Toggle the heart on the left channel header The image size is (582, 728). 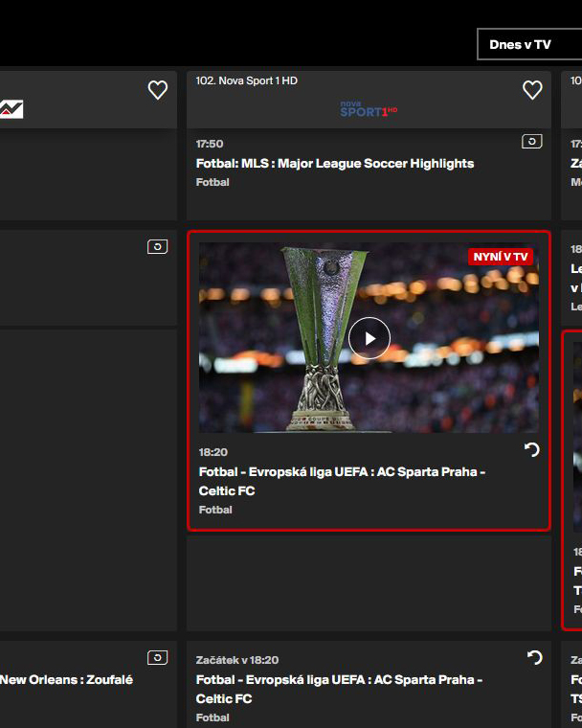coord(158,90)
